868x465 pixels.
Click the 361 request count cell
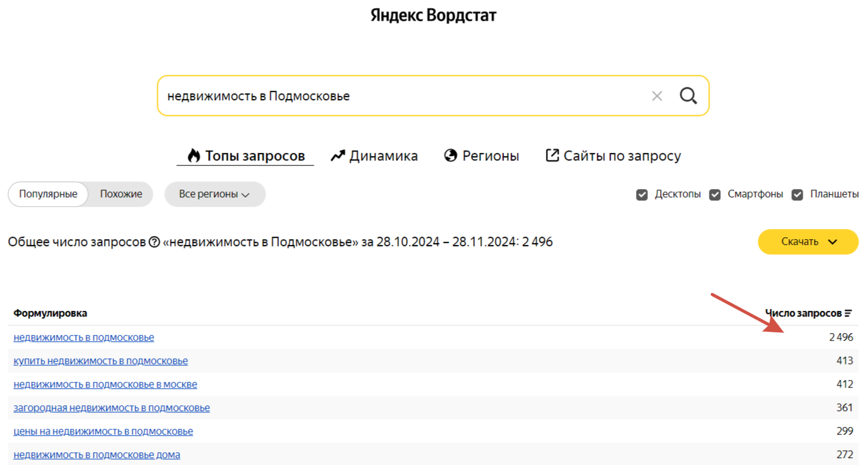click(845, 408)
